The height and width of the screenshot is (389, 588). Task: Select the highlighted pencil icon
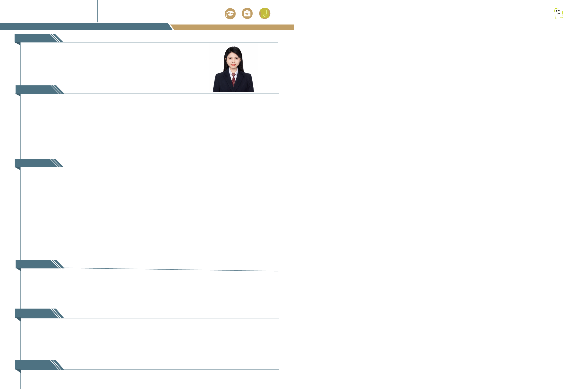265,13
